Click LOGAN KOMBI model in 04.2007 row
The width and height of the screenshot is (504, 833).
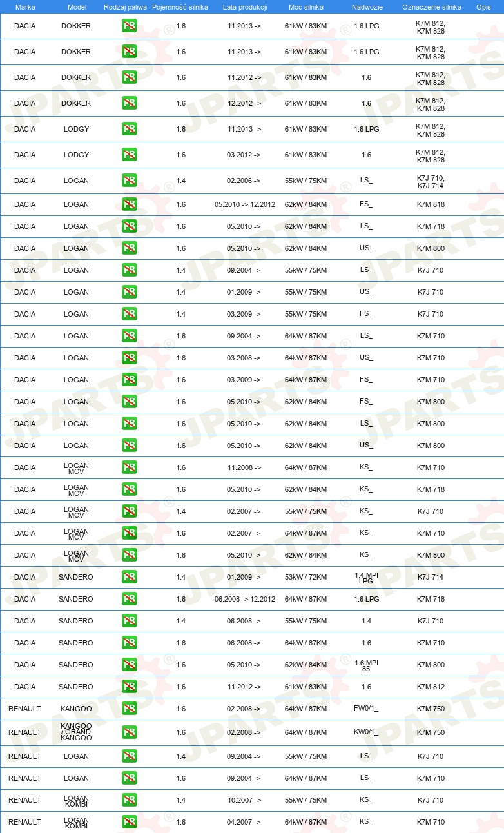[x=76, y=822]
